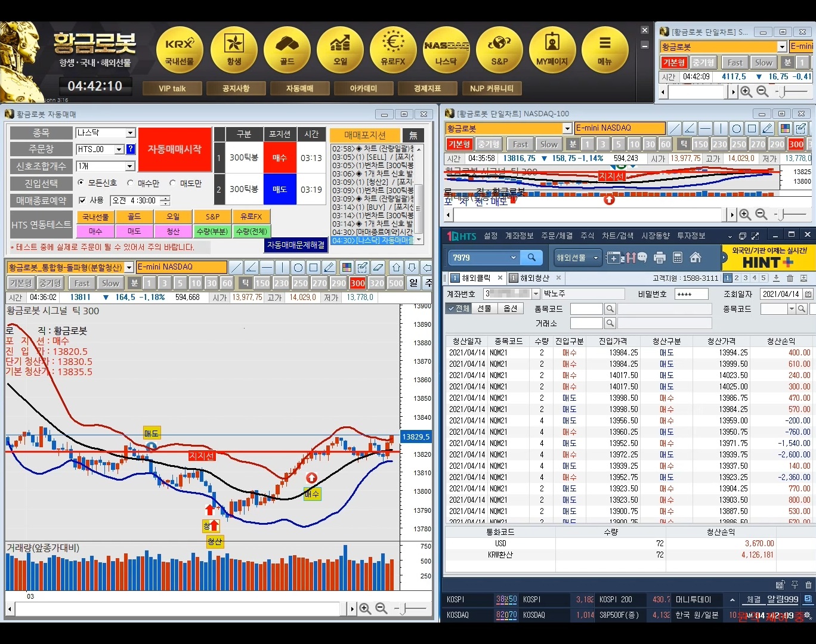The width and height of the screenshot is (816, 644).
Task: Click up-arrow marker tool in main chart toolbar
Action: pyautogui.click(x=396, y=267)
